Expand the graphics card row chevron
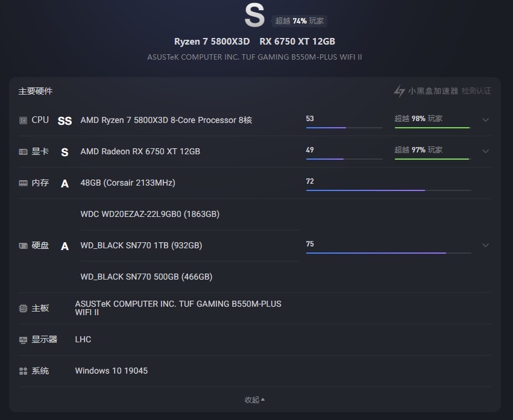The image size is (513, 420). 485,151
